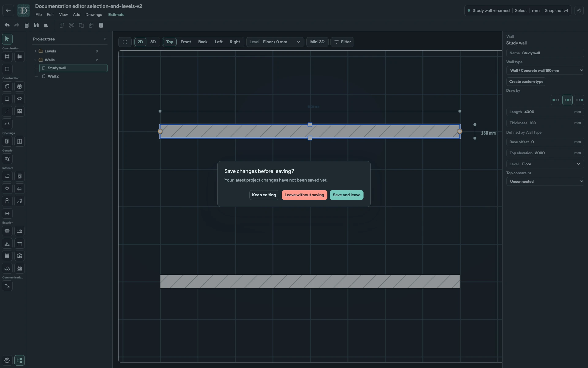Click the scissors cut icon
The height and width of the screenshot is (368, 588).
pyautogui.click(x=72, y=25)
